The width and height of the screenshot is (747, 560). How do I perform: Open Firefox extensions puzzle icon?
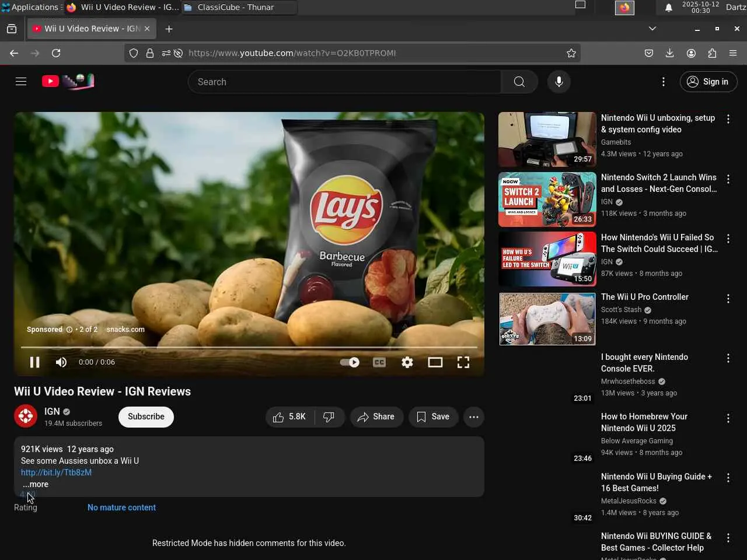coord(712,53)
